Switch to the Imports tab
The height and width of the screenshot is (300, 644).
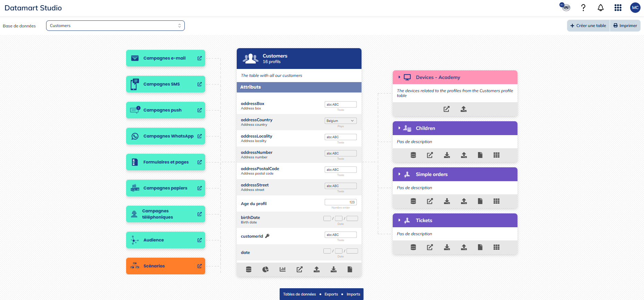[353, 294]
